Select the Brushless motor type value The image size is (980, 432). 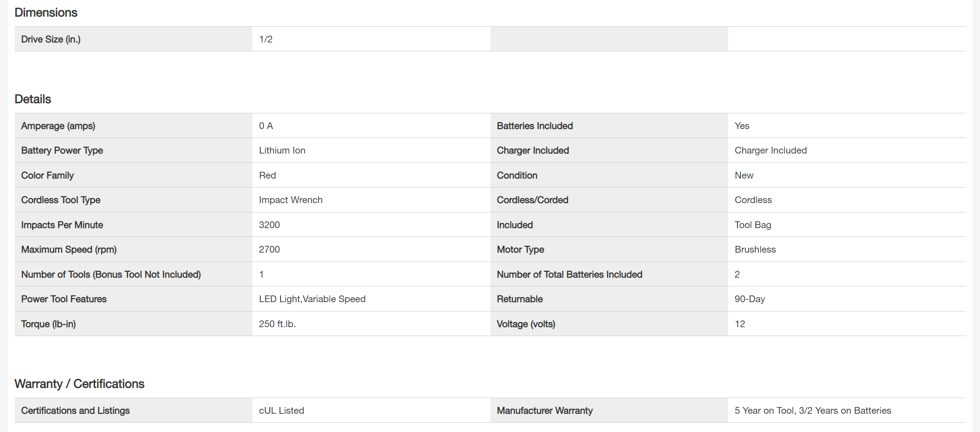point(755,249)
